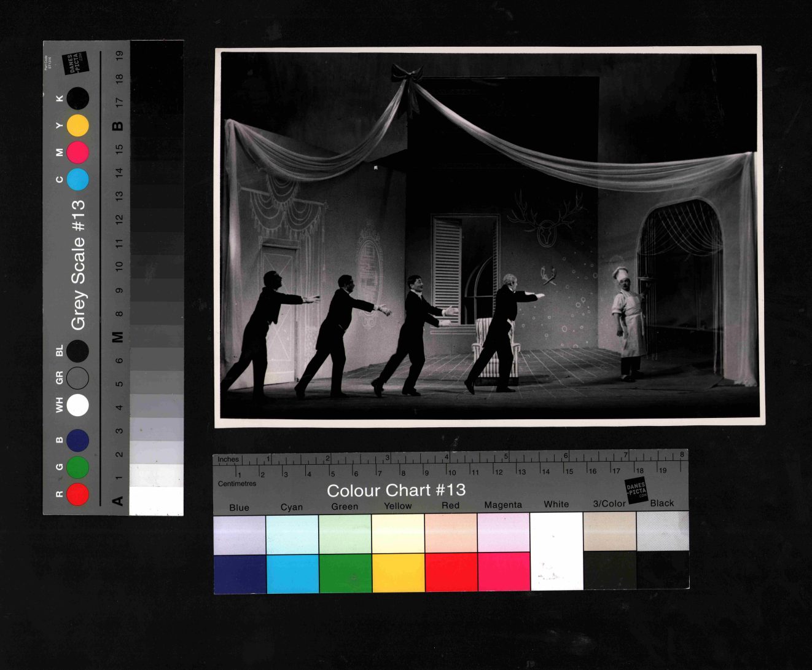Select the saturated red swatch under Red
This screenshot has height=670, width=812.
(451, 572)
